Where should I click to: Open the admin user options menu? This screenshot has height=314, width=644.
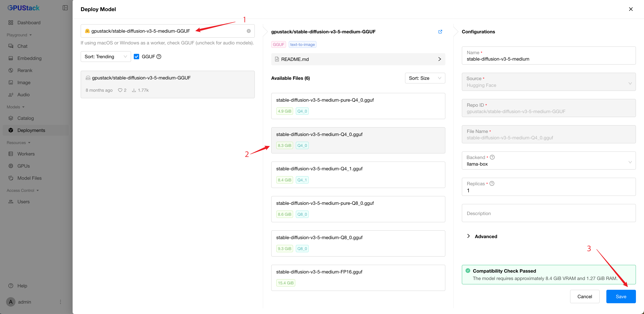pyautogui.click(x=60, y=302)
